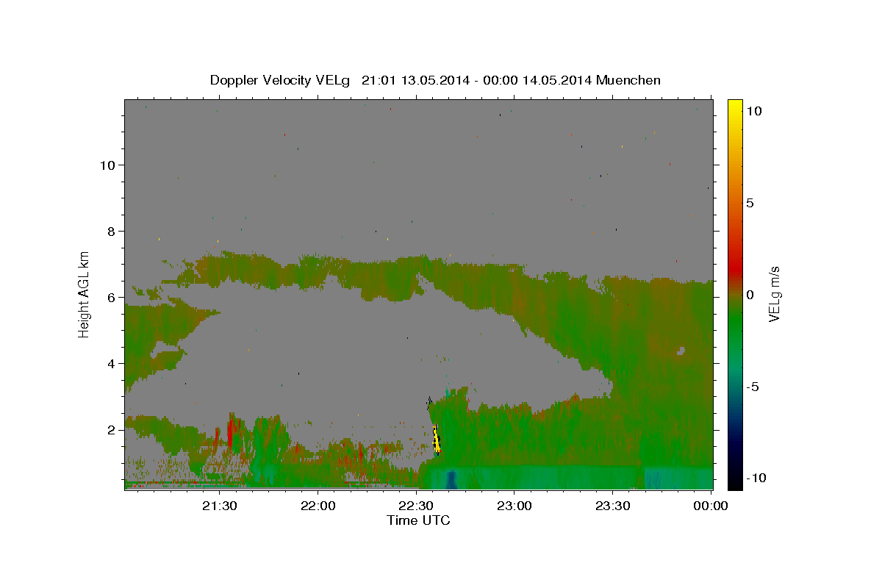The height and width of the screenshot is (588, 882).
Task: Click the 'VELg m/s' colorbar label
Action: click(x=774, y=294)
